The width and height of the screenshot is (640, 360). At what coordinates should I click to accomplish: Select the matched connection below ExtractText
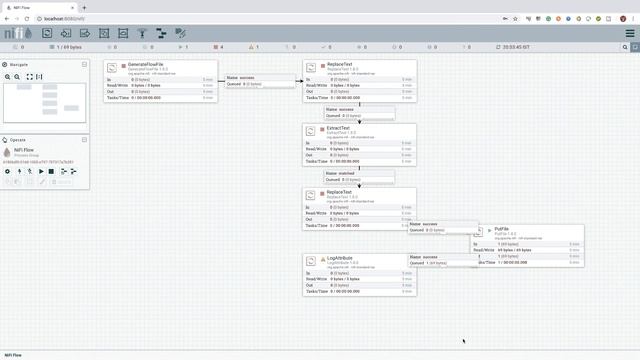359,176
